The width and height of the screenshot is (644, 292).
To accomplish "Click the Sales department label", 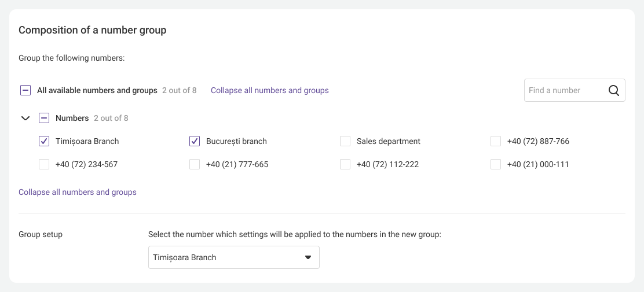I will coord(388,141).
